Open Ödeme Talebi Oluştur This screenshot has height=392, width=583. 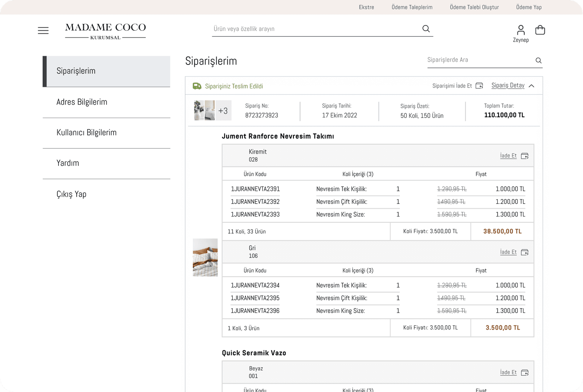[474, 7]
